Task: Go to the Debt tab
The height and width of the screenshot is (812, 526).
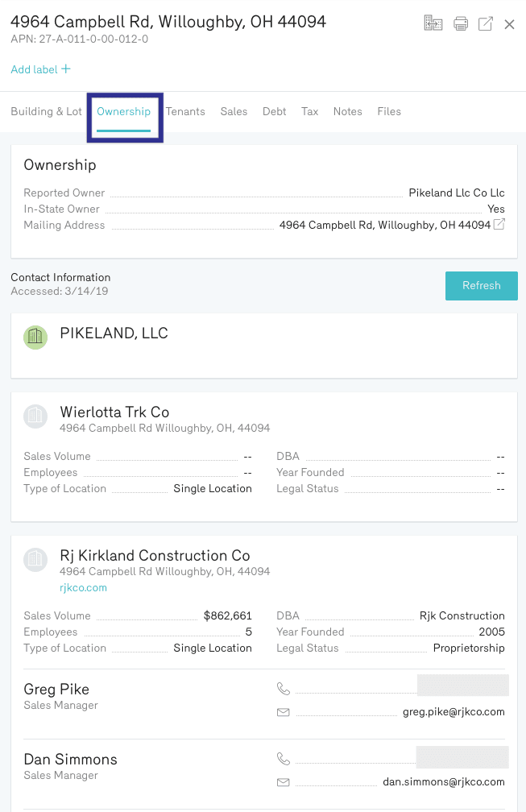Action: [x=274, y=112]
